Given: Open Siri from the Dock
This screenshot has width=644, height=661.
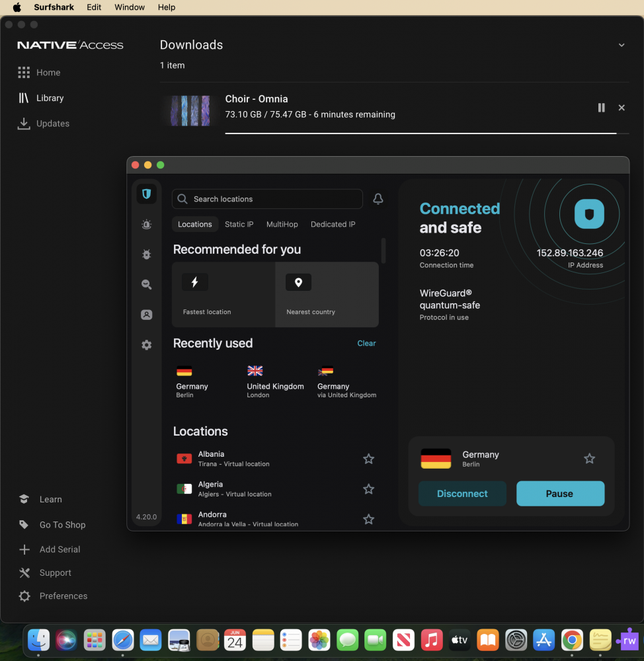Looking at the screenshot, I should click(66, 640).
